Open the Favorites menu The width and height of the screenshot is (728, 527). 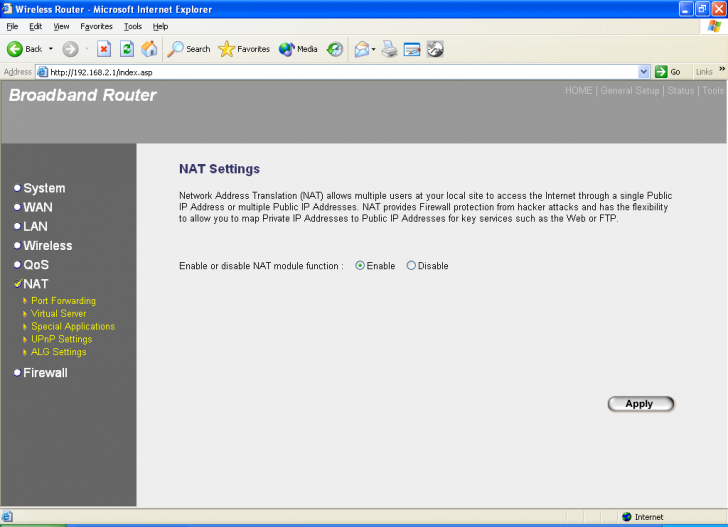[x=96, y=26]
